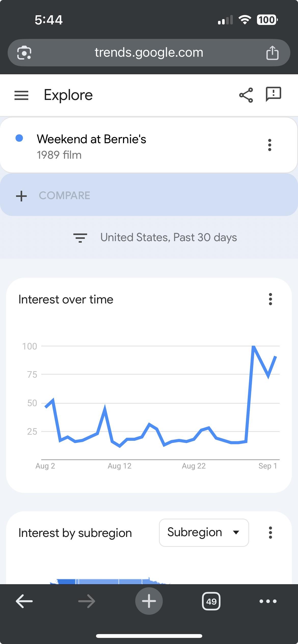
Task: Go back with browser back arrow
Action: (24, 601)
